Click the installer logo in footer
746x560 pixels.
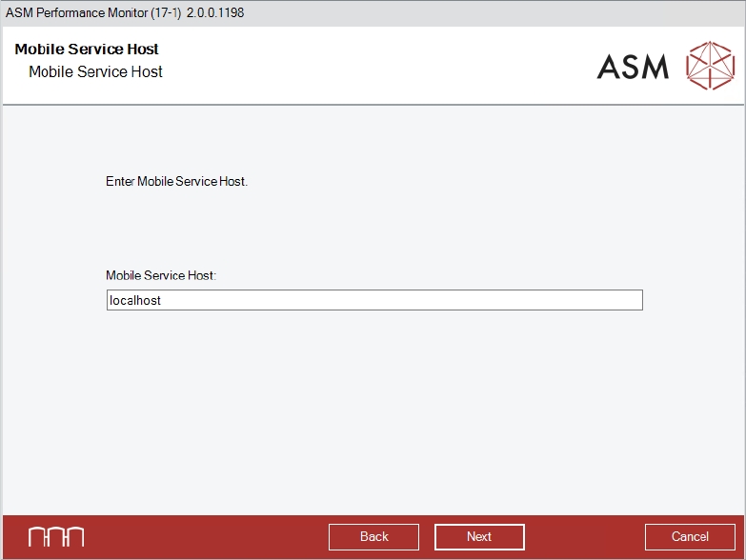[x=56, y=537]
